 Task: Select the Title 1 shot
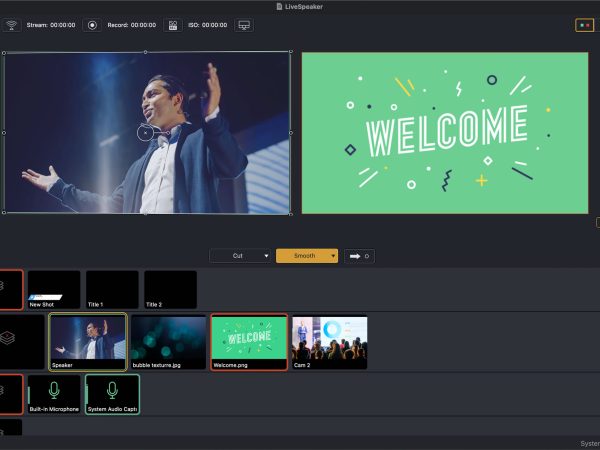(112, 290)
